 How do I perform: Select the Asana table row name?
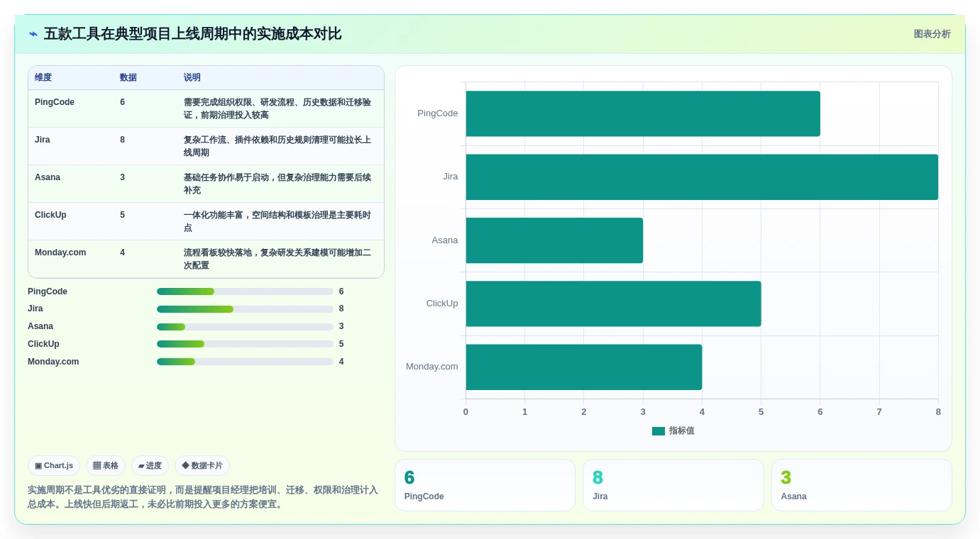pos(48,177)
